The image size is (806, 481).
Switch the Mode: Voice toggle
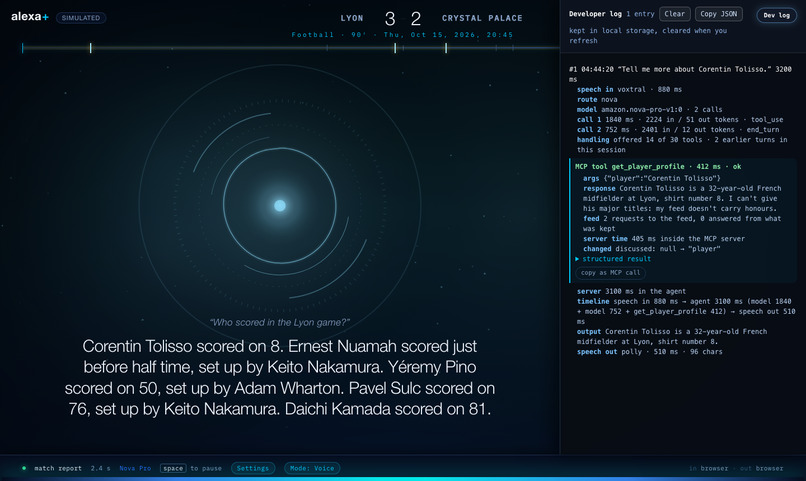312,468
